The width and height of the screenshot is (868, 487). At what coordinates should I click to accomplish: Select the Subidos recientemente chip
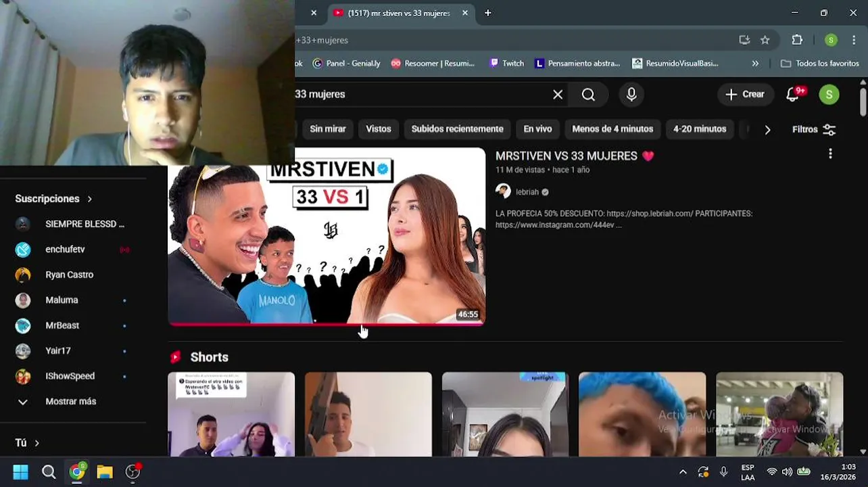pyautogui.click(x=458, y=129)
